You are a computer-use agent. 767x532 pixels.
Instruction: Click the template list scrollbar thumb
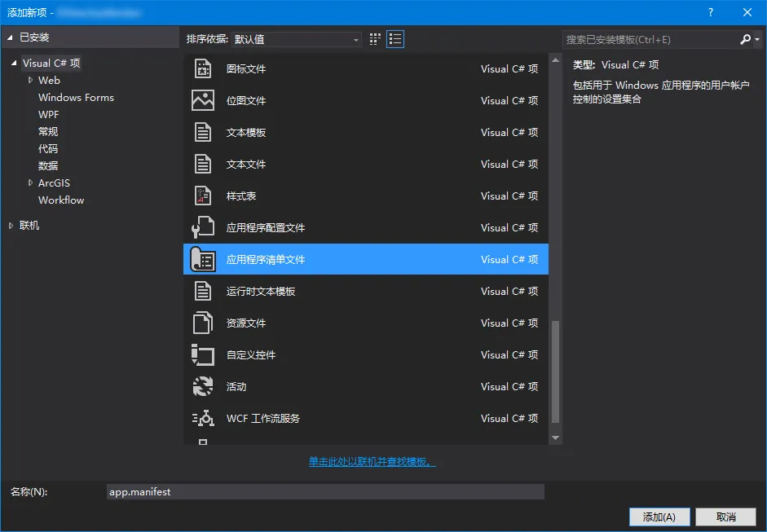click(x=555, y=372)
